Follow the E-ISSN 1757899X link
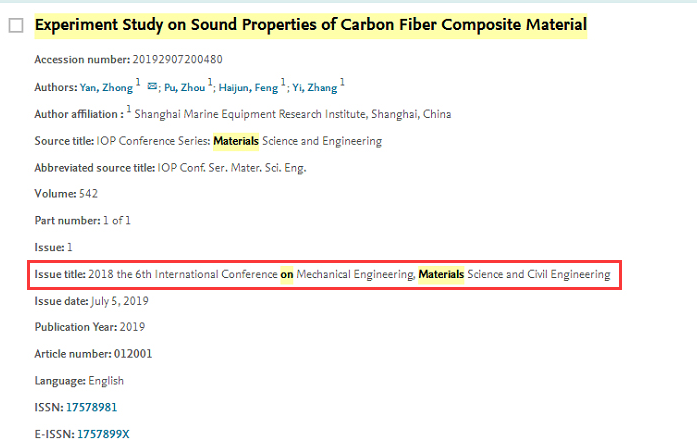697x445 pixels. 103,434
